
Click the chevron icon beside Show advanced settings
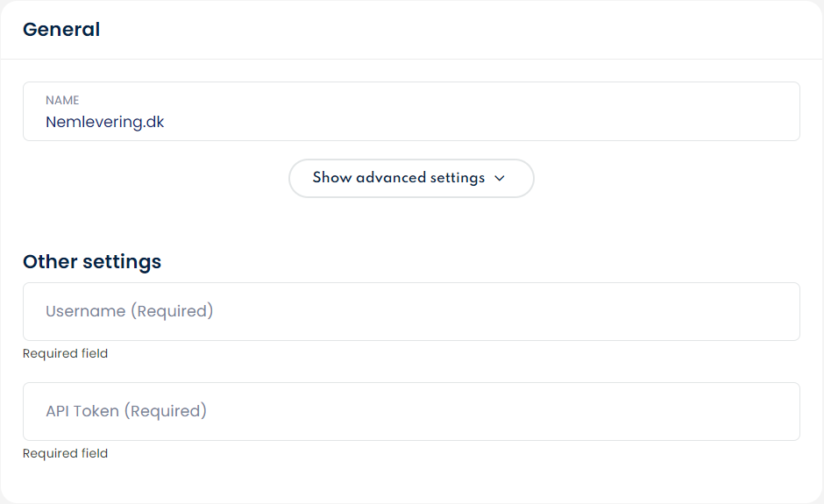[500, 178]
